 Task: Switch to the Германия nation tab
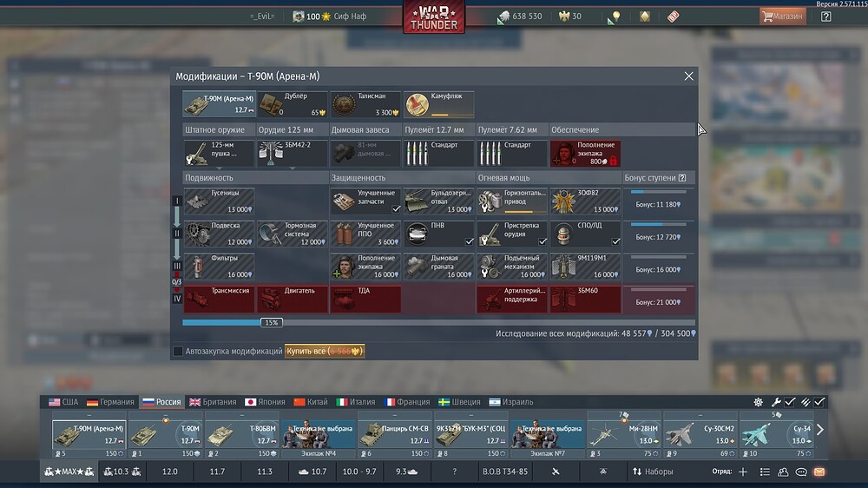[110, 402]
